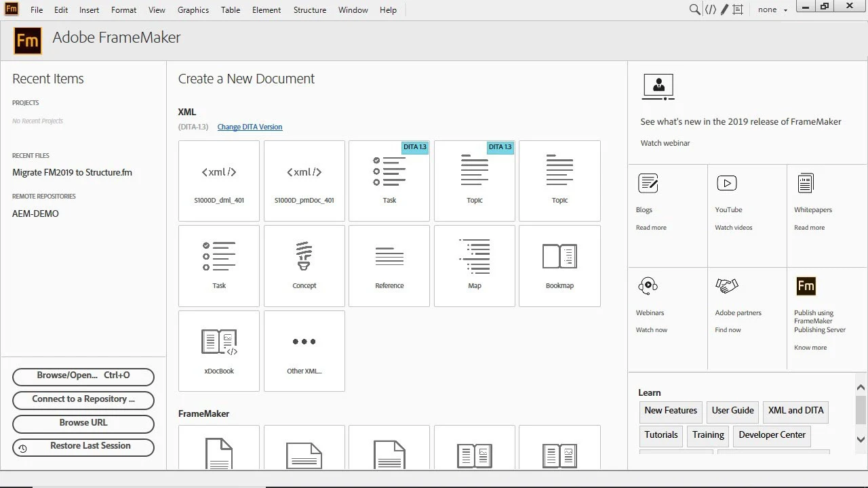The image size is (868, 488).
Task: Create a DITA 1.3 Task document
Action: point(389,181)
